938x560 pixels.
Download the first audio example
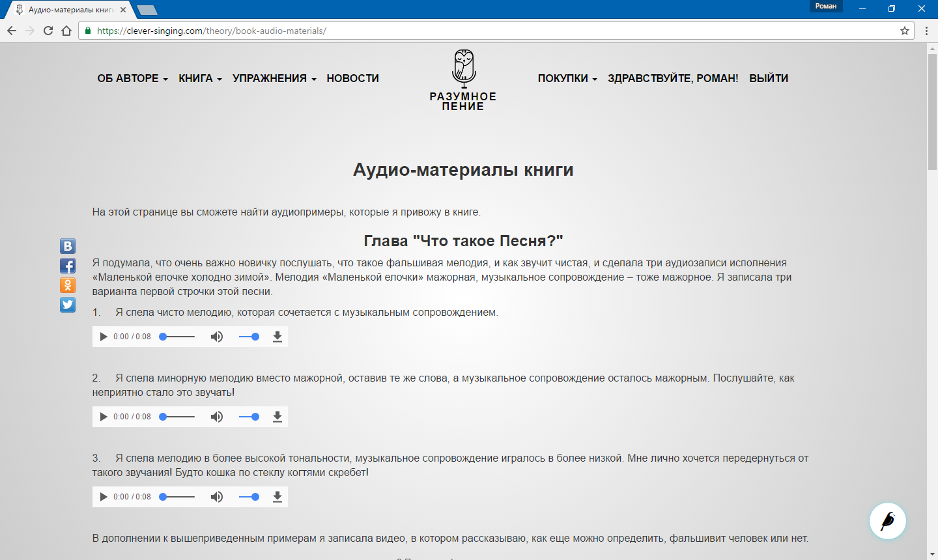click(x=277, y=337)
